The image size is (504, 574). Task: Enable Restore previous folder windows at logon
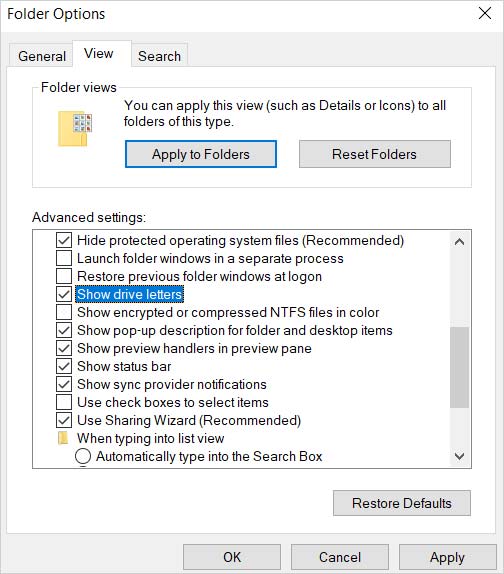coord(64,276)
